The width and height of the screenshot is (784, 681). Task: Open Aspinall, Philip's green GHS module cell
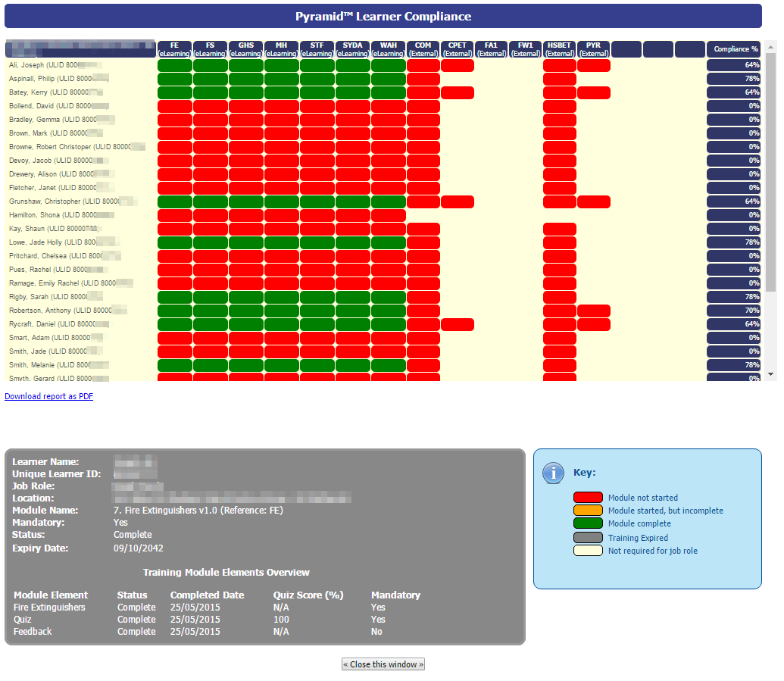point(246,79)
